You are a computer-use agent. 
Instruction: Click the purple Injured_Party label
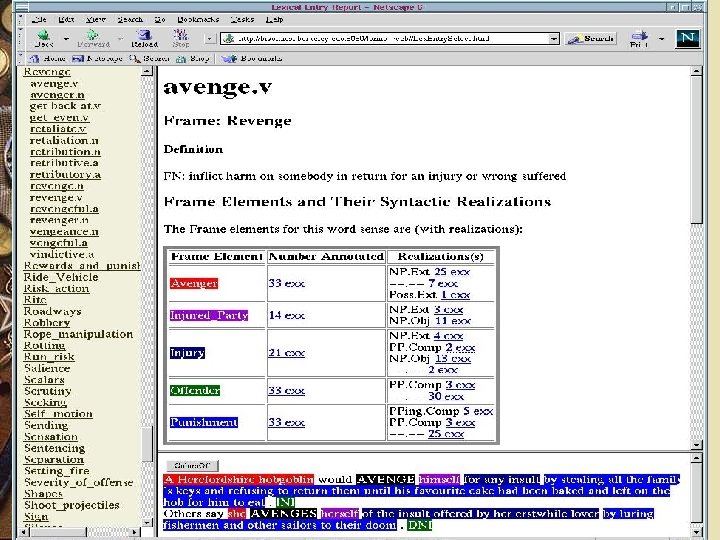tap(209, 315)
